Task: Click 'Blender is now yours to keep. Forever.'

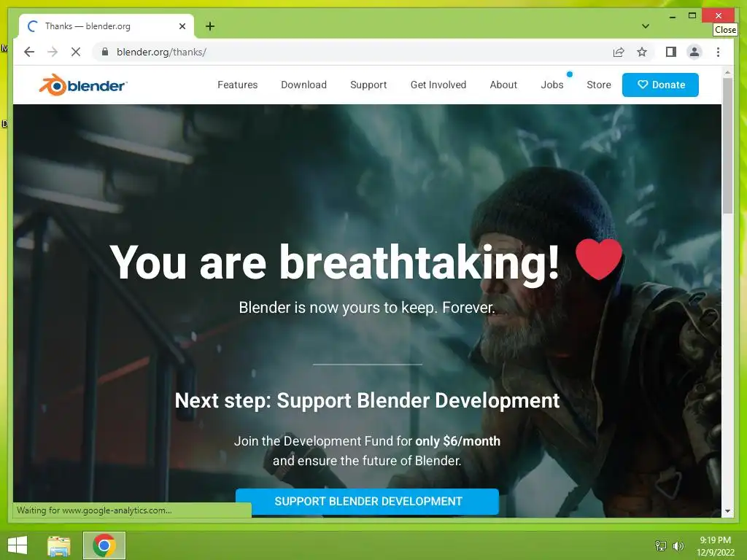Action: pos(367,308)
